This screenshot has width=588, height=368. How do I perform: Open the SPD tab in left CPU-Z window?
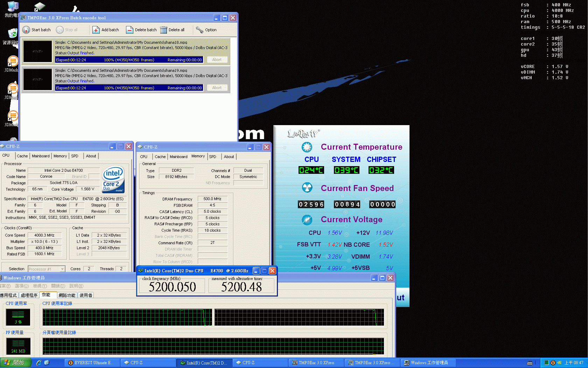75,156
